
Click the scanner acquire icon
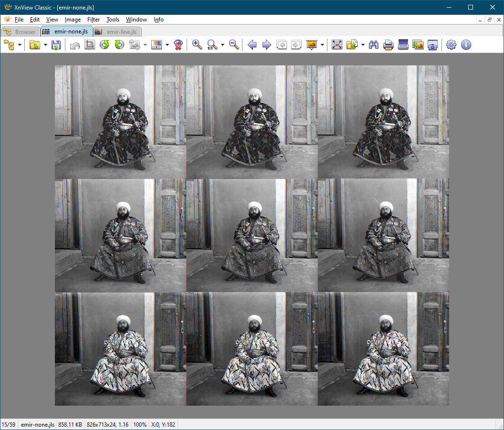coord(403,45)
